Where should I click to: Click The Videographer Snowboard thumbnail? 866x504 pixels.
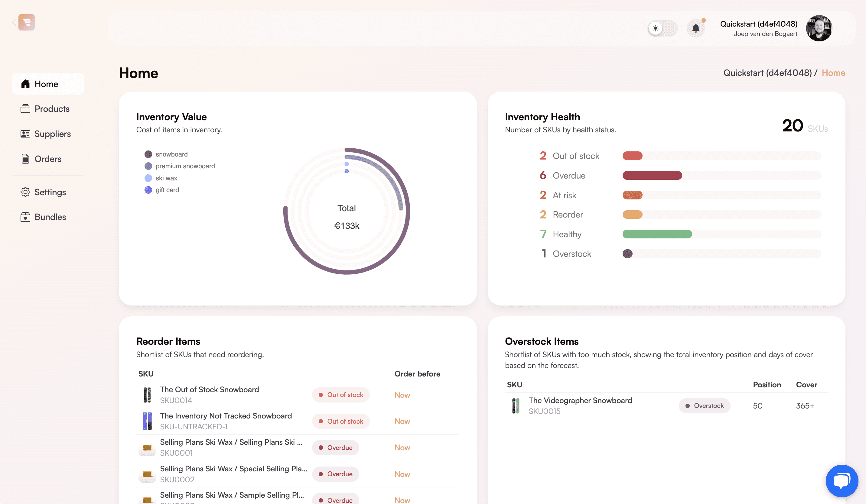[x=516, y=406]
